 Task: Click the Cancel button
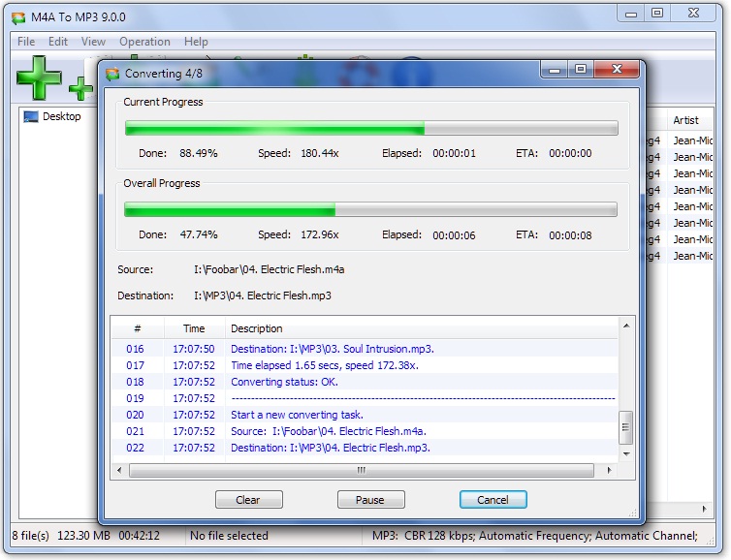click(493, 500)
